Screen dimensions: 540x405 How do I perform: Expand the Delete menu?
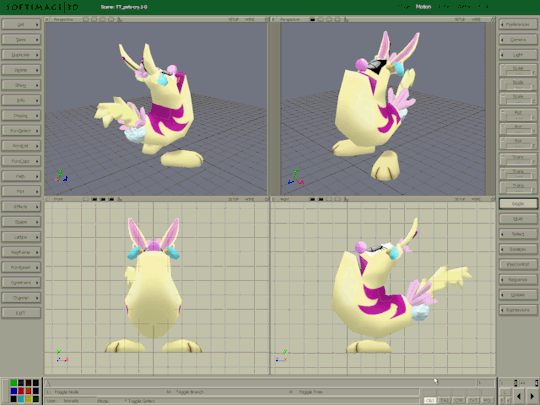tap(21, 70)
